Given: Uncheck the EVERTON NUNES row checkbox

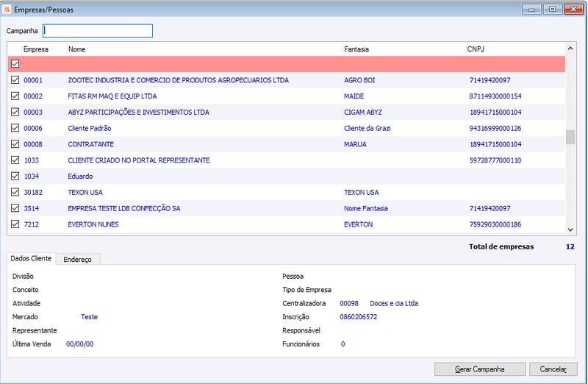Looking at the screenshot, I should [x=15, y=224].
